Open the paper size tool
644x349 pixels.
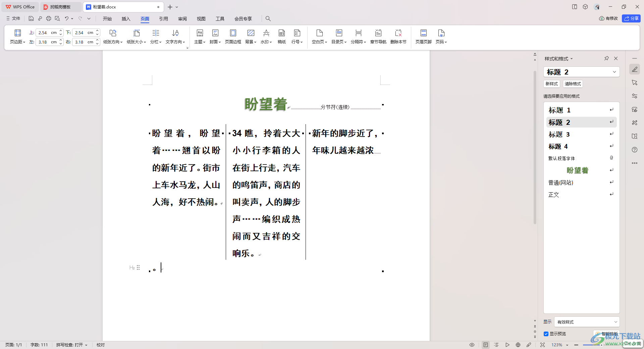[136, 37]
